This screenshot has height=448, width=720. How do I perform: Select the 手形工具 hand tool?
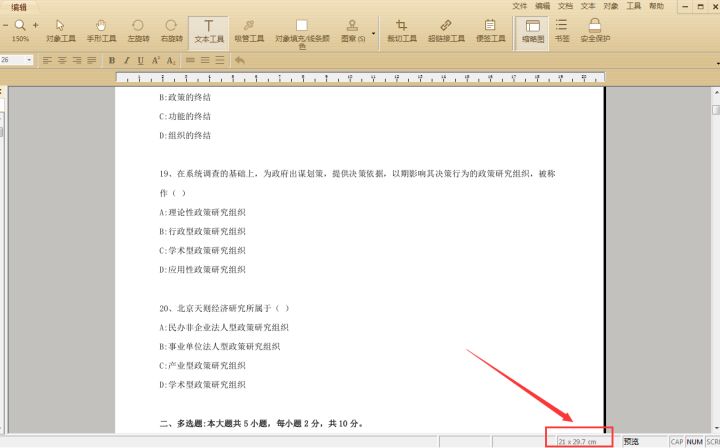101,31
